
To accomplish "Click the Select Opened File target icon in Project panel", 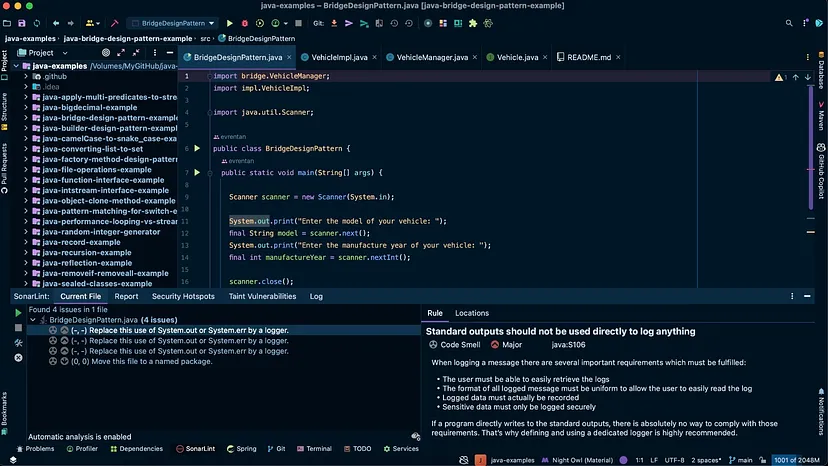I will click(x=106, y=53).
